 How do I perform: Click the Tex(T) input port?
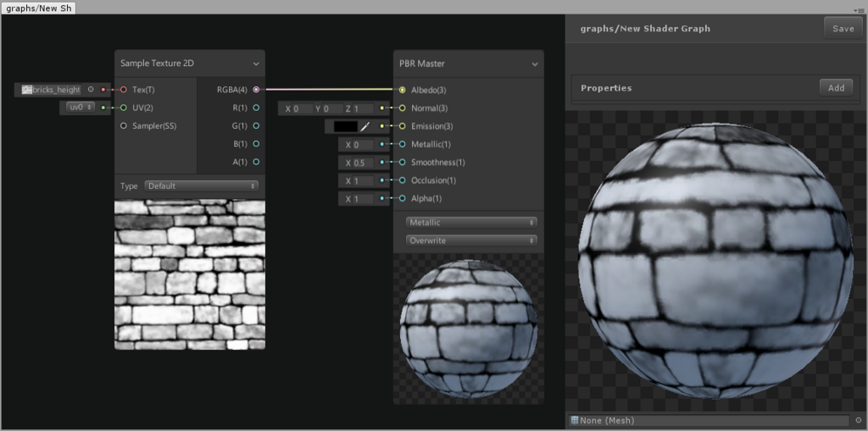124,90
